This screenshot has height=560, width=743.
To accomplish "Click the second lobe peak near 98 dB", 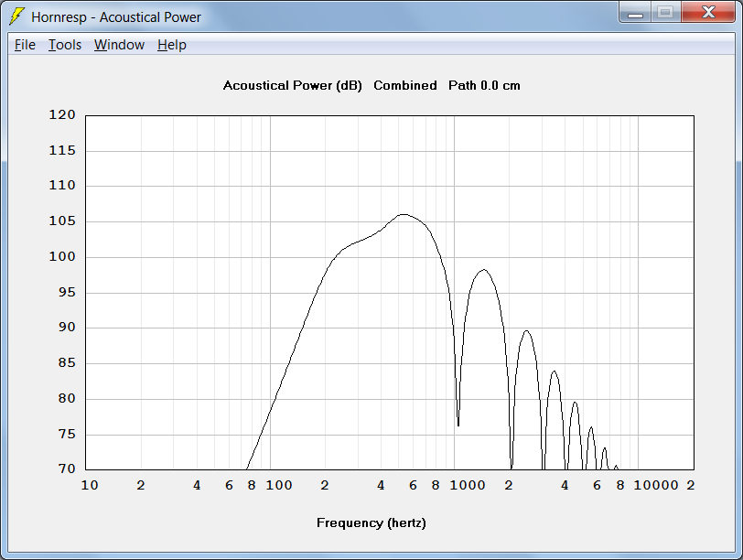I will (483, 270).
